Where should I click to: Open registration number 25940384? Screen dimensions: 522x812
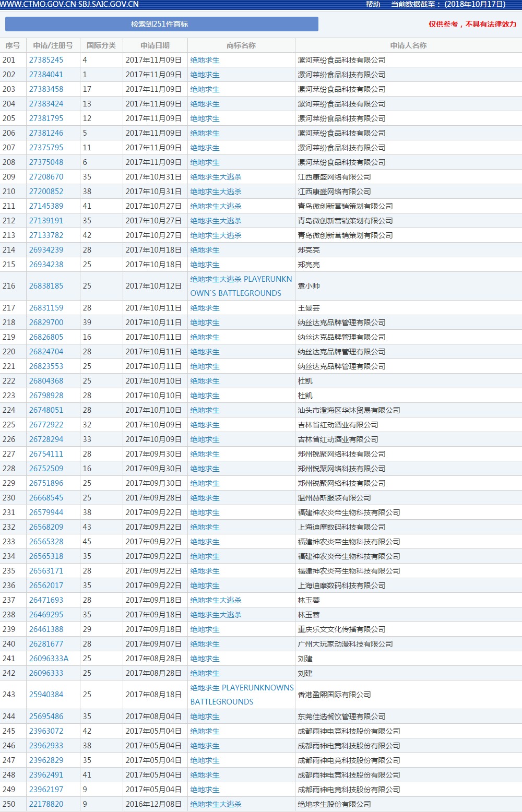coord(46,695)
